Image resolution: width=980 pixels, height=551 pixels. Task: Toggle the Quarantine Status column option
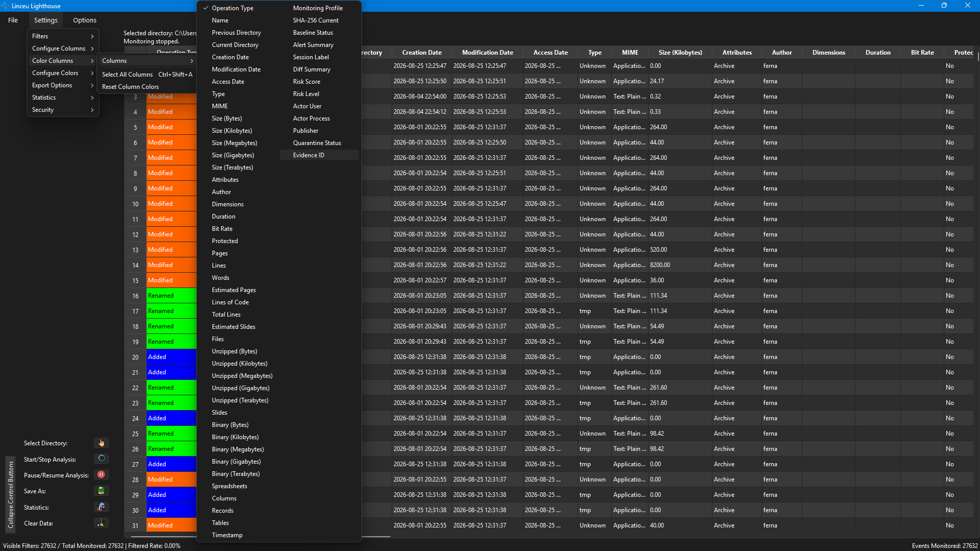319,143
